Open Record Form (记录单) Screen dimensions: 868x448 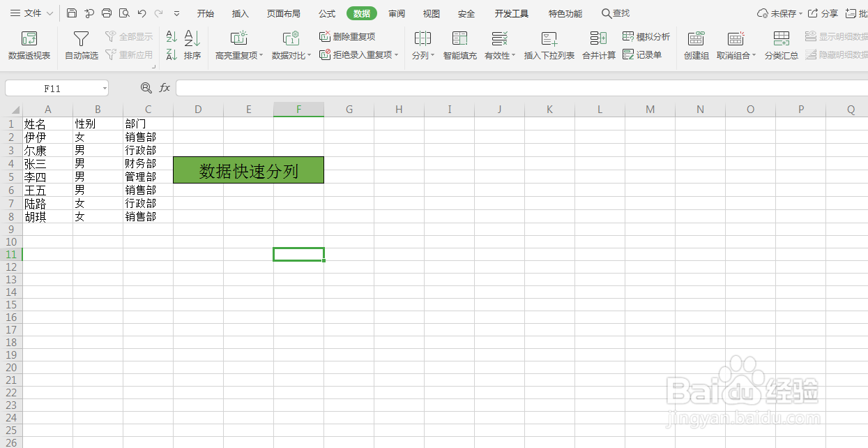point(642,54)
